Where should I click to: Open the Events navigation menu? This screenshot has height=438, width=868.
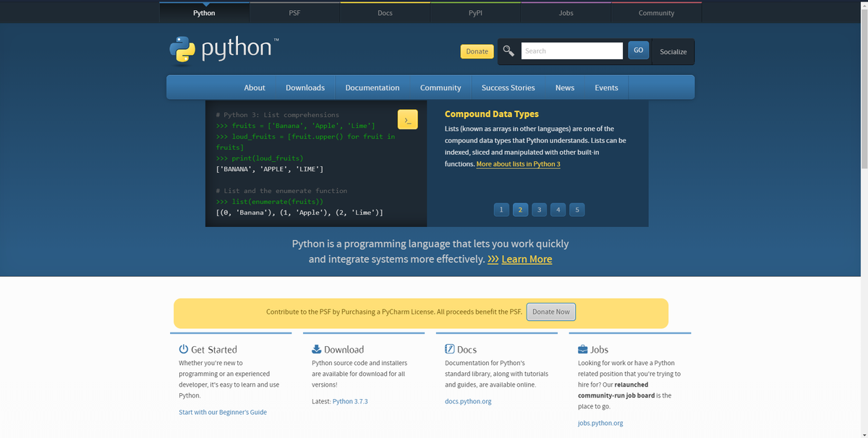[x=606, y=87]
